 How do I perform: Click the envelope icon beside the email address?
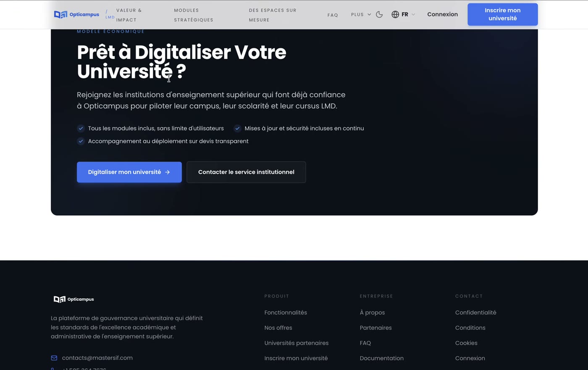tap(54, 358)
